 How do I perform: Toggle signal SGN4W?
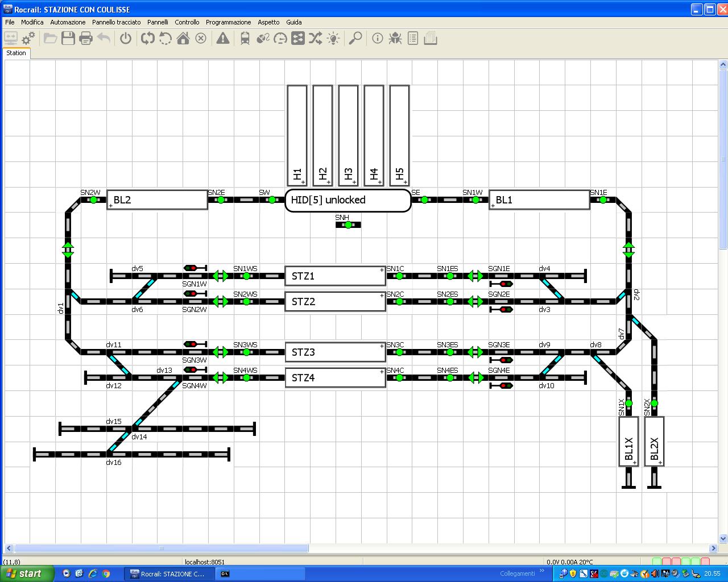point(195,369)
